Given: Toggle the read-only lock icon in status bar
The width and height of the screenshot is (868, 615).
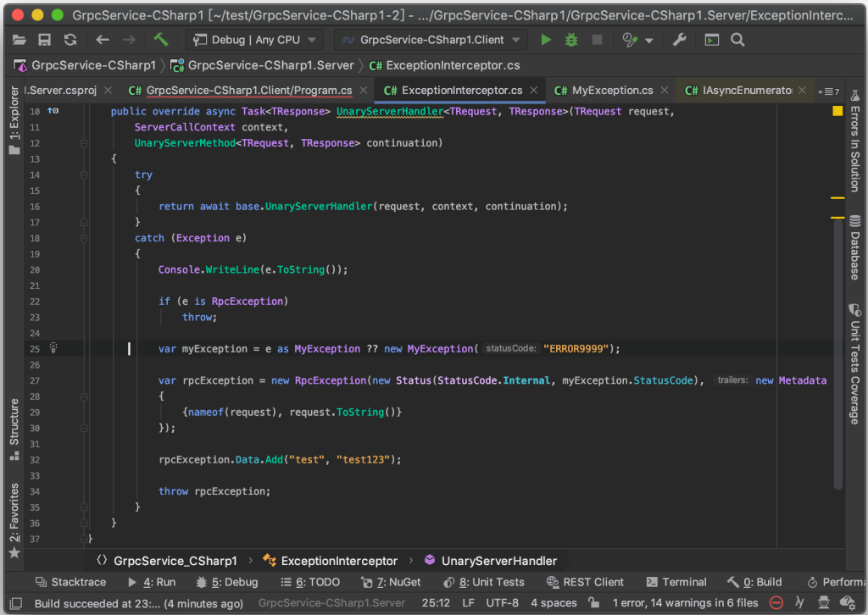Looking at the screenshot, I should 594,602.
